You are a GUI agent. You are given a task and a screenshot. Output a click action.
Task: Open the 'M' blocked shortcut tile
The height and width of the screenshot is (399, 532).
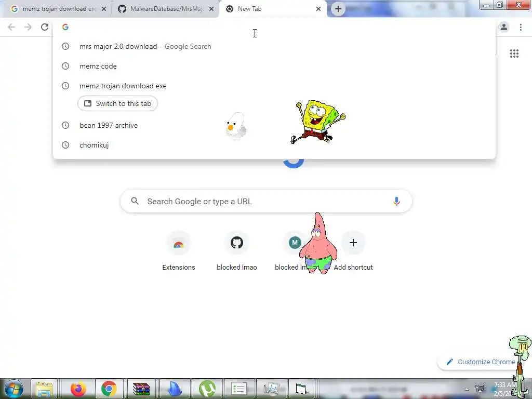tap(295, 243)
